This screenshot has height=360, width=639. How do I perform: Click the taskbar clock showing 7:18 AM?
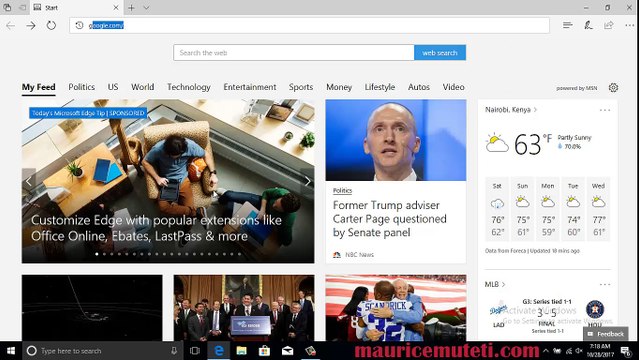pos(600,351)
